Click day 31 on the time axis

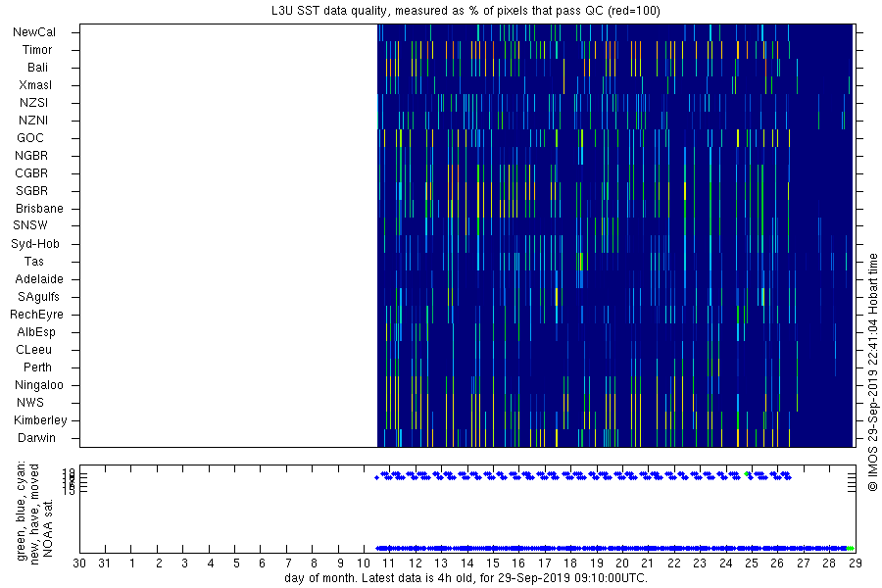pos(104,563)
